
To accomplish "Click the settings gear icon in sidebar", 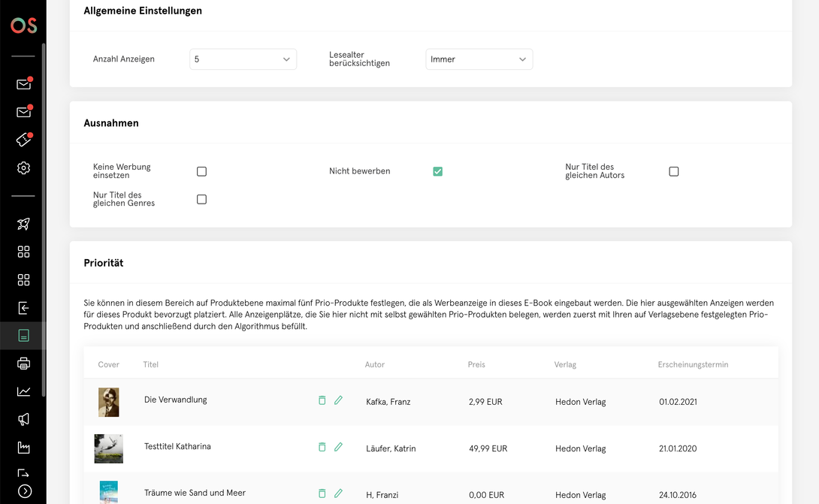I will (23, 168).
